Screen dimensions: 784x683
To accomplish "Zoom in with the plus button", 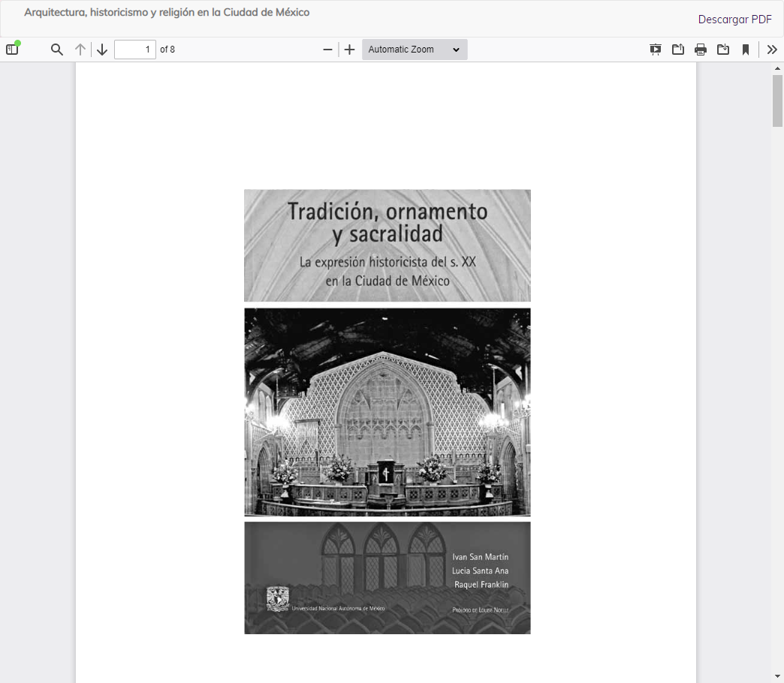I will click(x=349, y=50).
